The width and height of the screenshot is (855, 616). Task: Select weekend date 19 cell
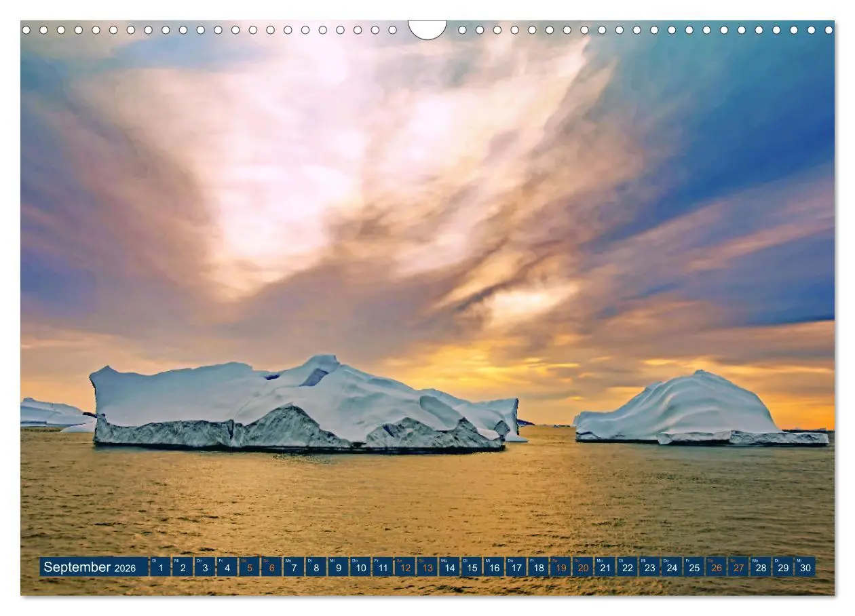click(x=560, y=567)
